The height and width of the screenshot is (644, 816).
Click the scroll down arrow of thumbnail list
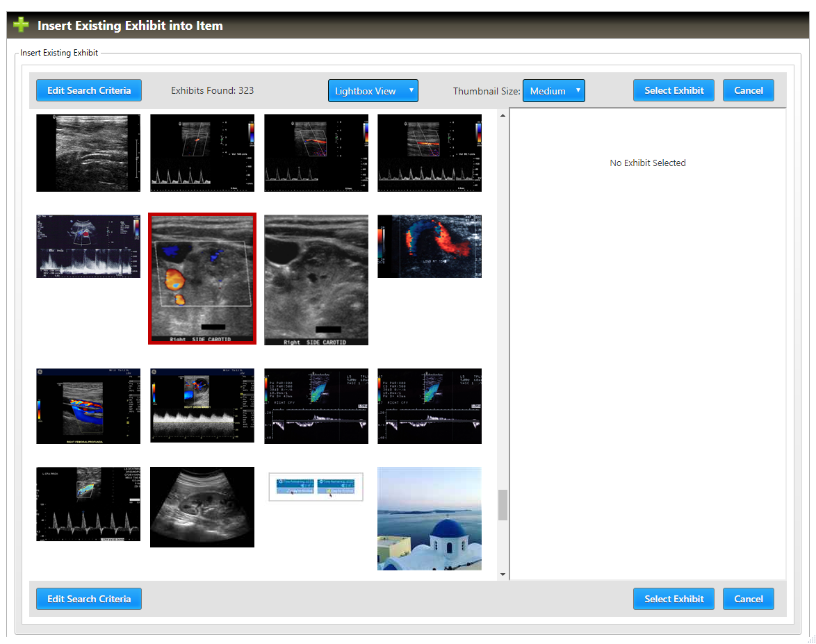point(503,575)
